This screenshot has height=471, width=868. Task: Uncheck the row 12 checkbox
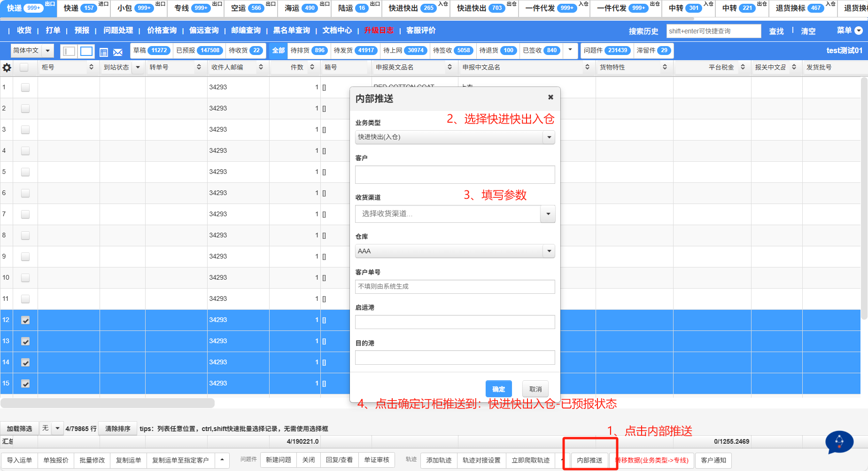pos(25,320)
